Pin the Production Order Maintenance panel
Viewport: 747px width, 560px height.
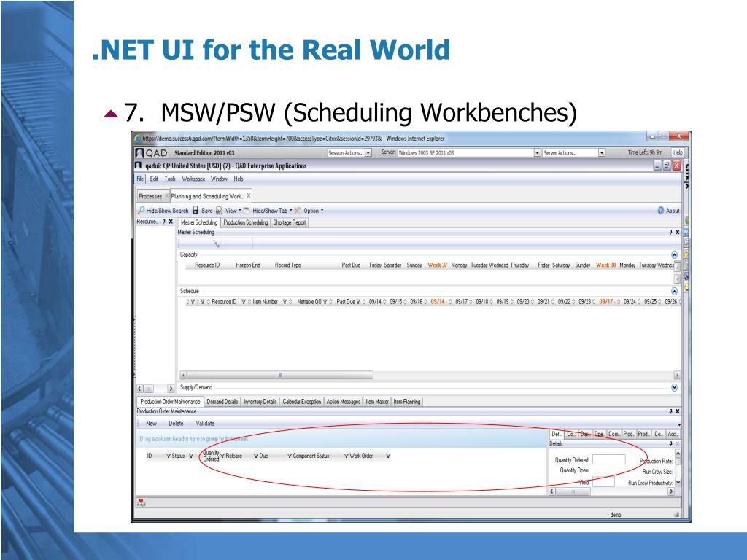coord(671,411)
